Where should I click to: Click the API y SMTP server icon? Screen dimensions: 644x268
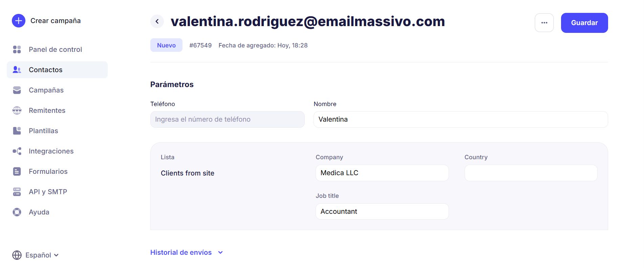pyautogui.click(x=17, y=192)
